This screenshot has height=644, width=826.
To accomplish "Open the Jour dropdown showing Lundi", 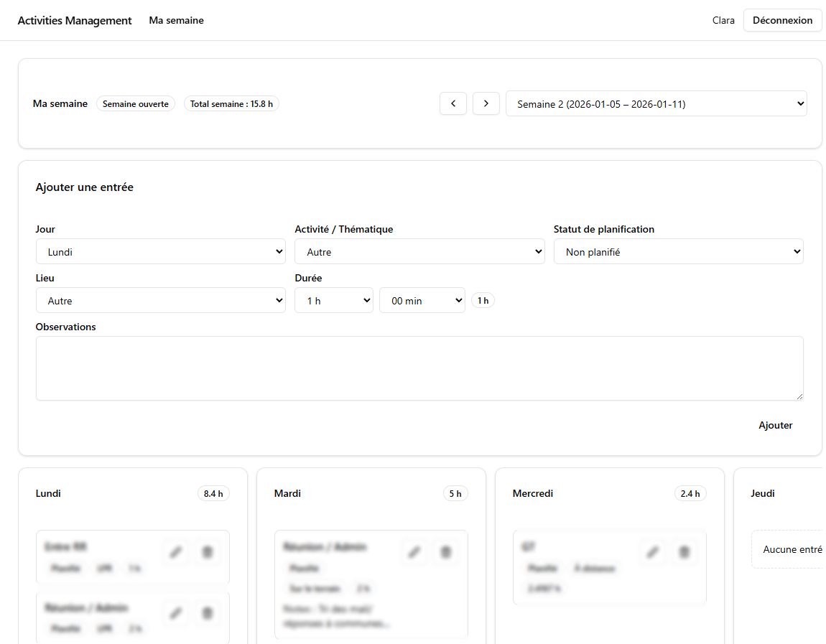I will [x=161, y=252].
